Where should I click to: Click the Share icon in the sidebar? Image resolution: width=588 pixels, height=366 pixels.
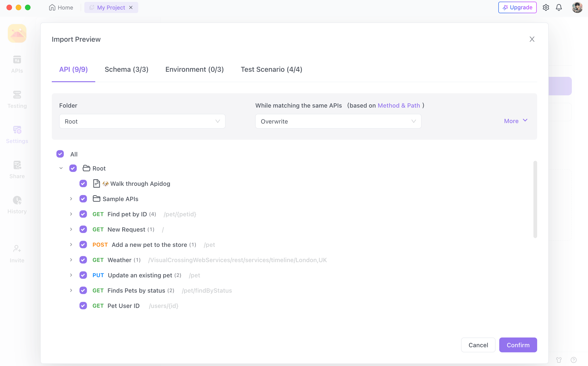click(17, 169)
